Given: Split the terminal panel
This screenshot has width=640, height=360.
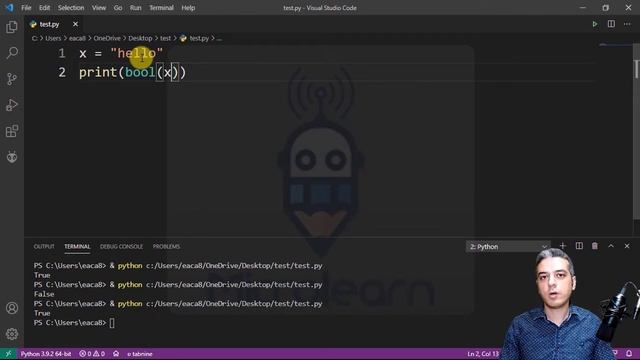Looking at the screenshot, I should [579, 246].
